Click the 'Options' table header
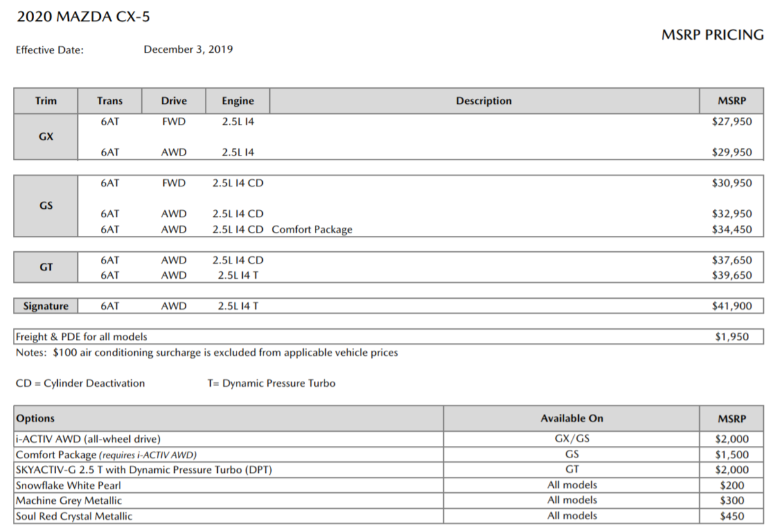 coord(228,418)
